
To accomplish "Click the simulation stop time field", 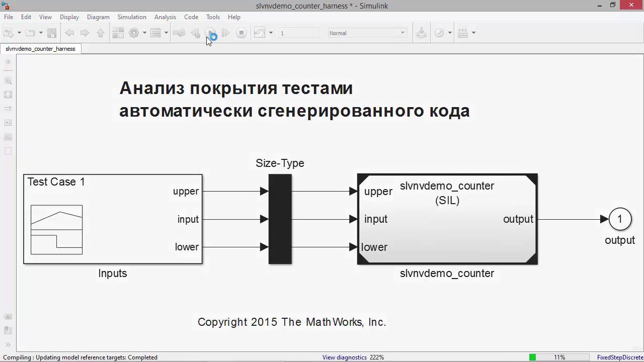I will coord(298,33).
